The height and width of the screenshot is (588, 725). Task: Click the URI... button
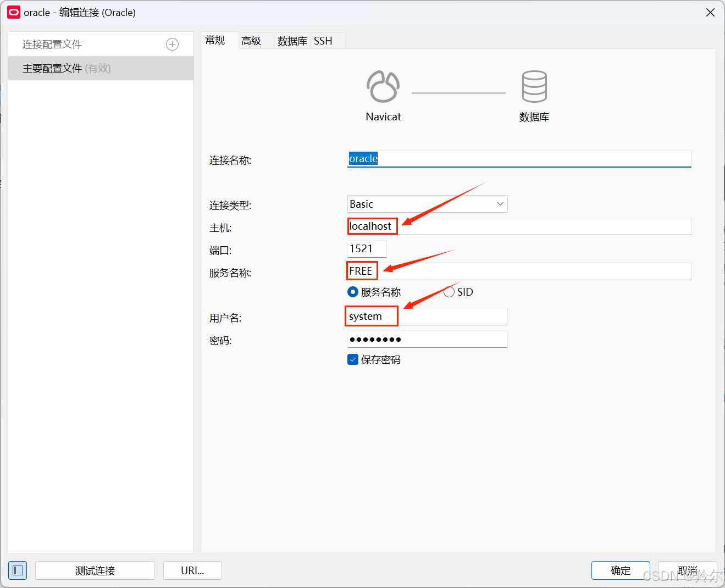tap(192, 570)
